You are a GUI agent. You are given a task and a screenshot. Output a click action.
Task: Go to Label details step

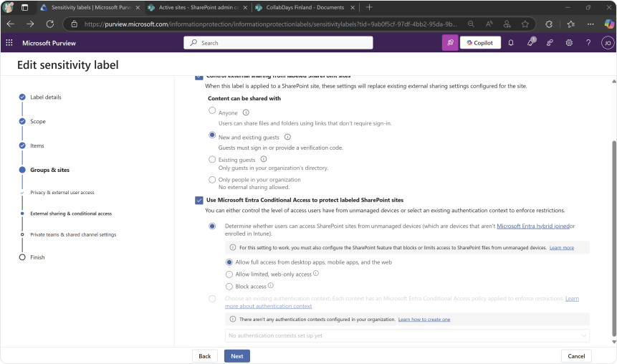pos(46,97)
